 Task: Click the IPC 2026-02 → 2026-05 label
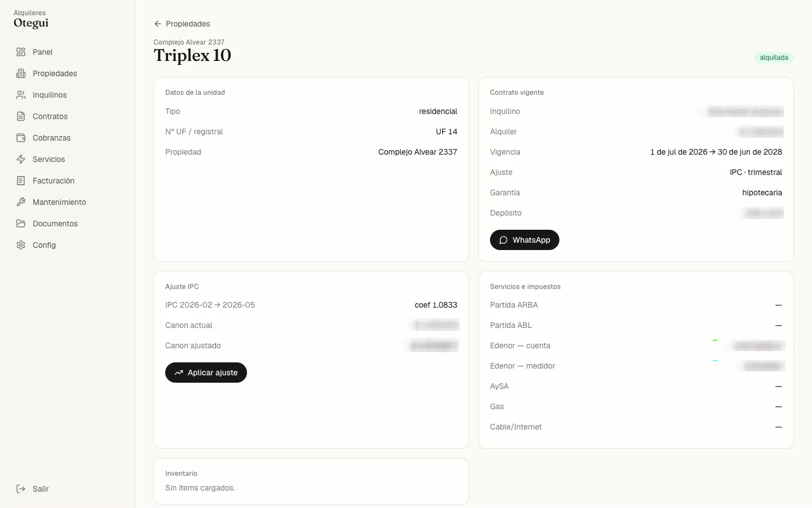pyautogui.click(x=210, y=305)
